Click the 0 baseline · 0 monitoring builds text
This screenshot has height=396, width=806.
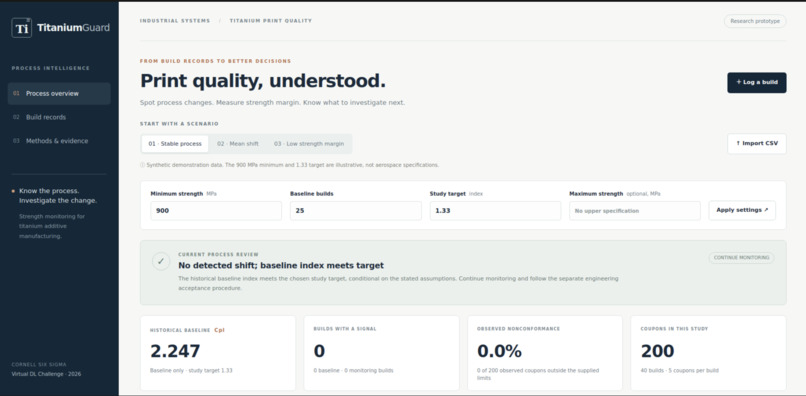(x=354, y=370)
